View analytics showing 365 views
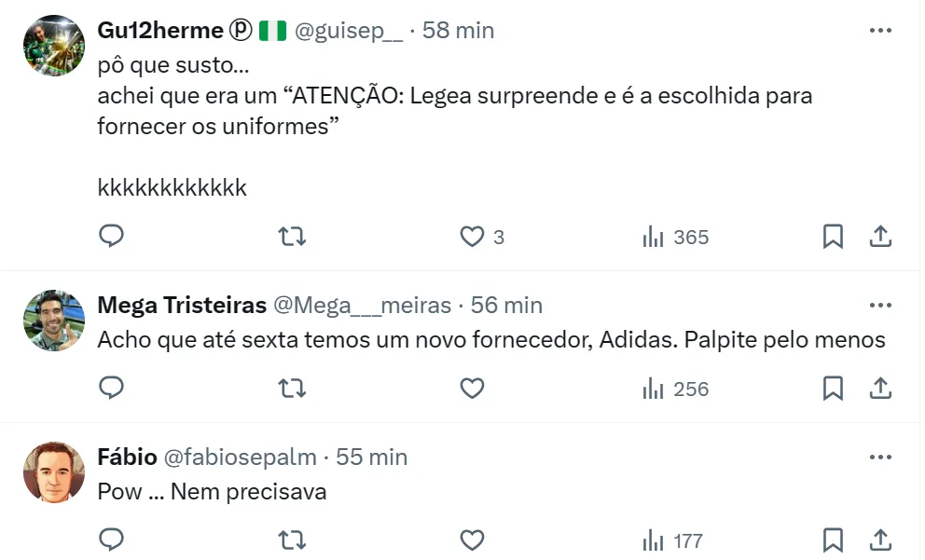 [x=676, y=237]
